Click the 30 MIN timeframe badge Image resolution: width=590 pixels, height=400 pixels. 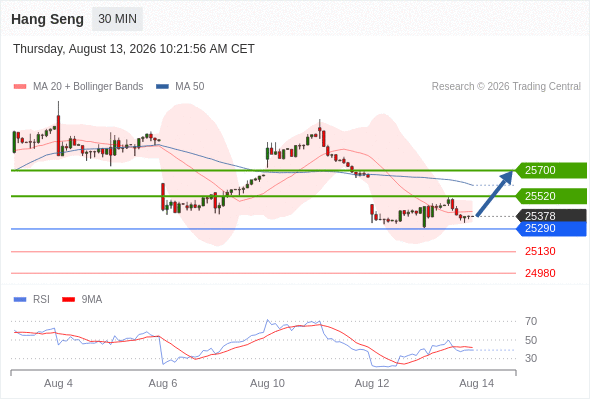point(117,19)
